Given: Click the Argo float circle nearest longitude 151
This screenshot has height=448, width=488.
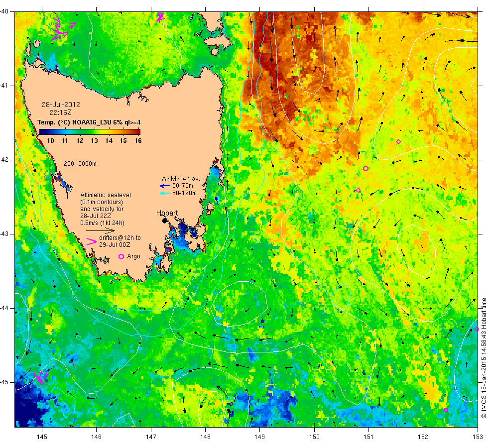Looking at the screenshot, I should point(366,168).
